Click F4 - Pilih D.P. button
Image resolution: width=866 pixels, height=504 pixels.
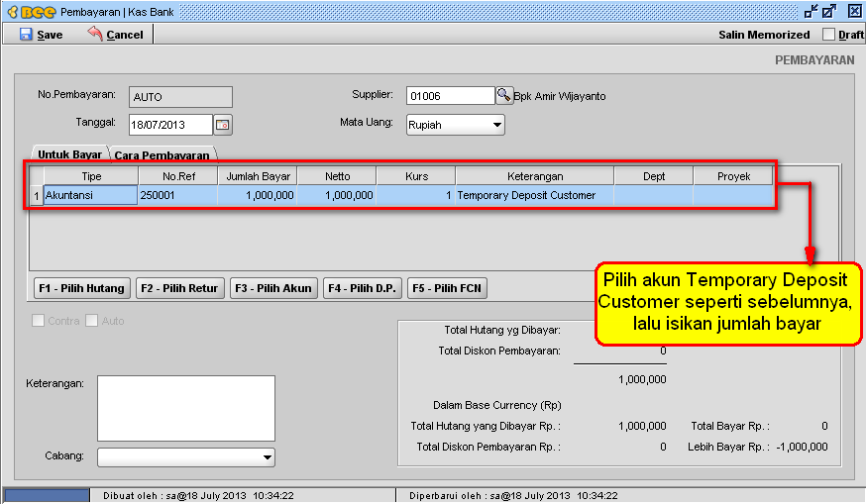click(x=363, y=288)
